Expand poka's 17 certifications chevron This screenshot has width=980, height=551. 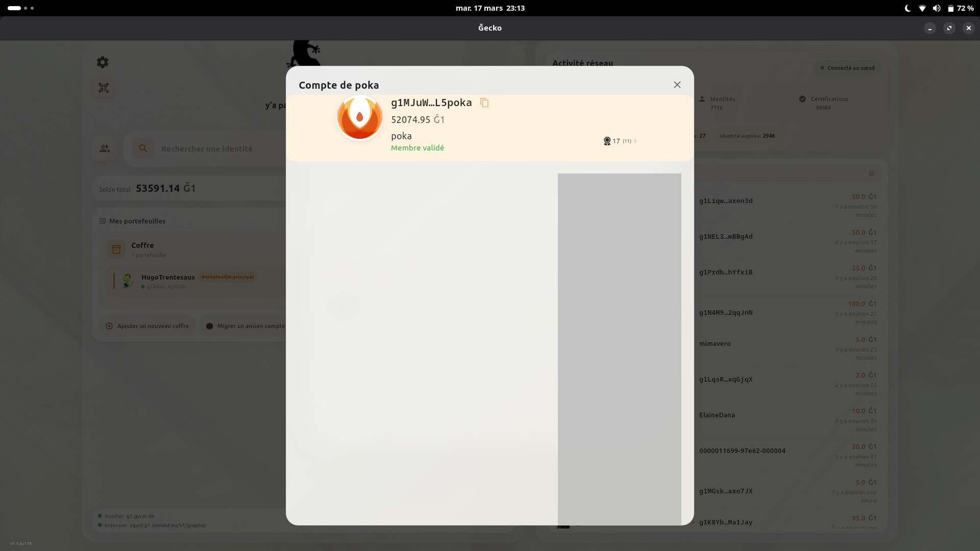pyautogui.click(x=635, y=141)
